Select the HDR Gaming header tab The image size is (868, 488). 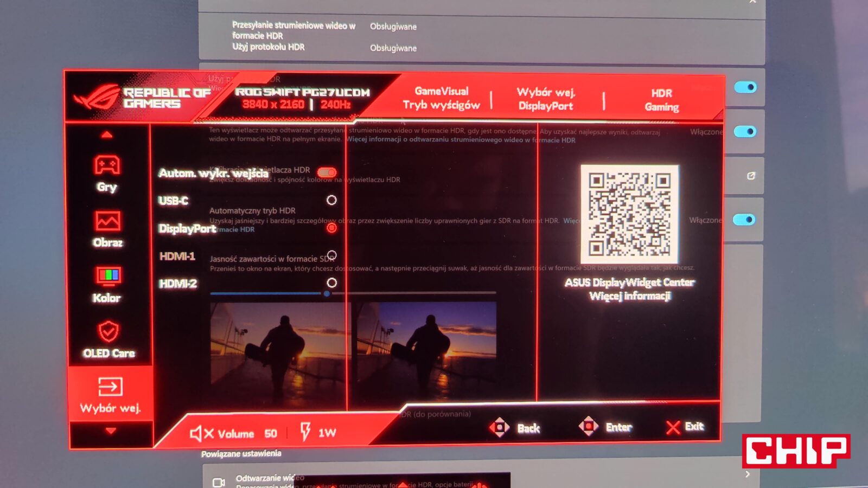tap(661, 100)
